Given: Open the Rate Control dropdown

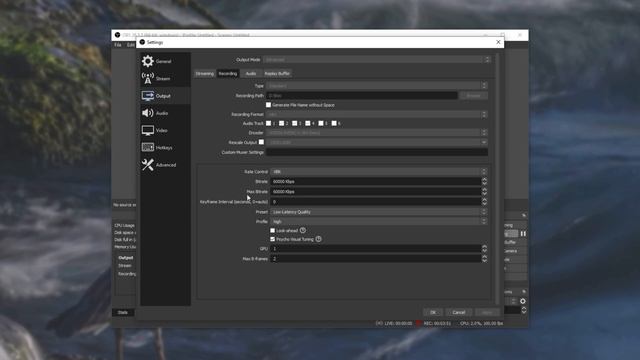Looking at the screenshot, I should tap(379, 172).
